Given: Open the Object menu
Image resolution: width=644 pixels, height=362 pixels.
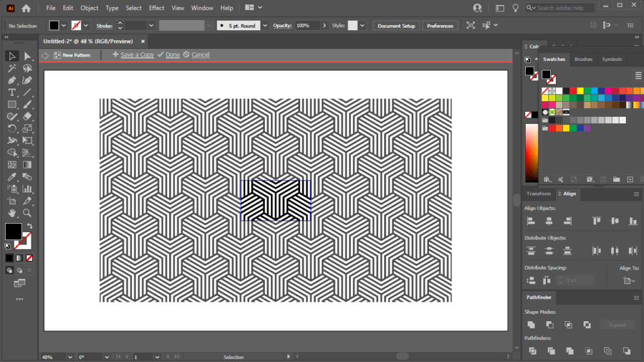Looking at the screenshot, I should [89, 8].
